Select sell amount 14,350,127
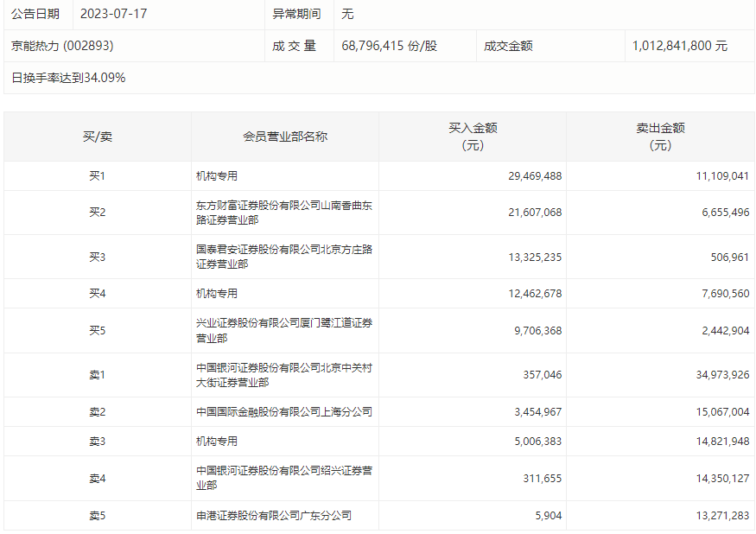The width and height of the screenshot is (756, 534). (x=722, y=479)
